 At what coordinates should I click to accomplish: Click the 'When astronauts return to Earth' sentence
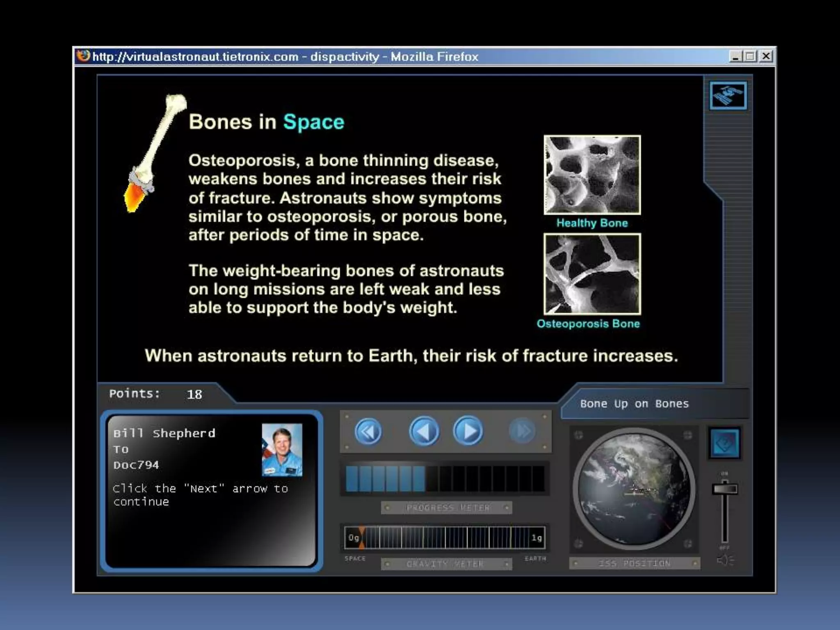click(411, 356)
